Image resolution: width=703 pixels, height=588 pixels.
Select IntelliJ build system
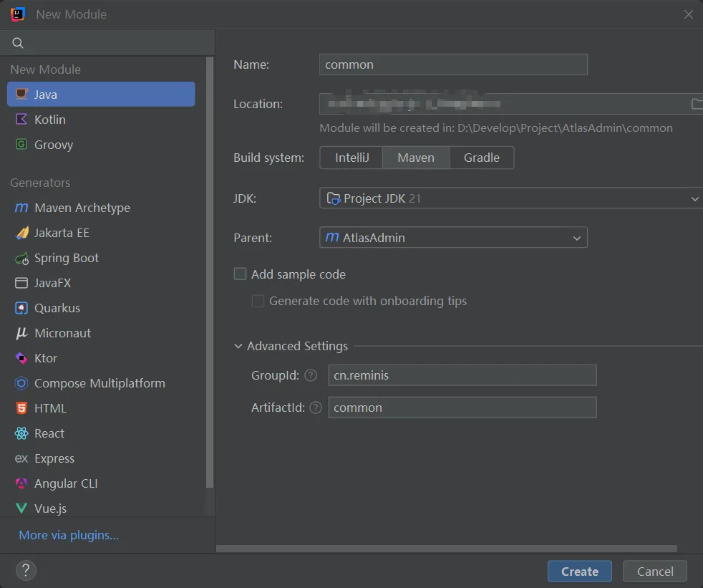(351, 158)
